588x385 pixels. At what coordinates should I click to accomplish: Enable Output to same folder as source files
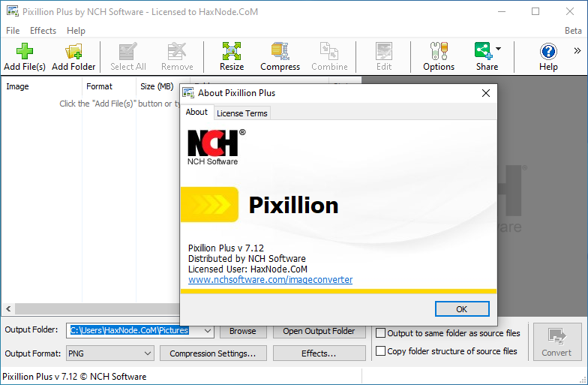(381, 333)
